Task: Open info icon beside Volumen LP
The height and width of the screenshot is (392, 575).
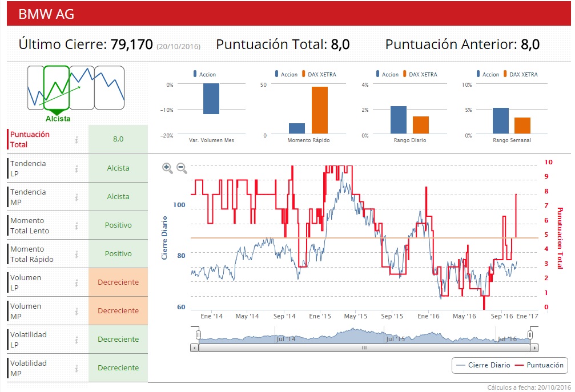Action: click(x=77, y=283)
